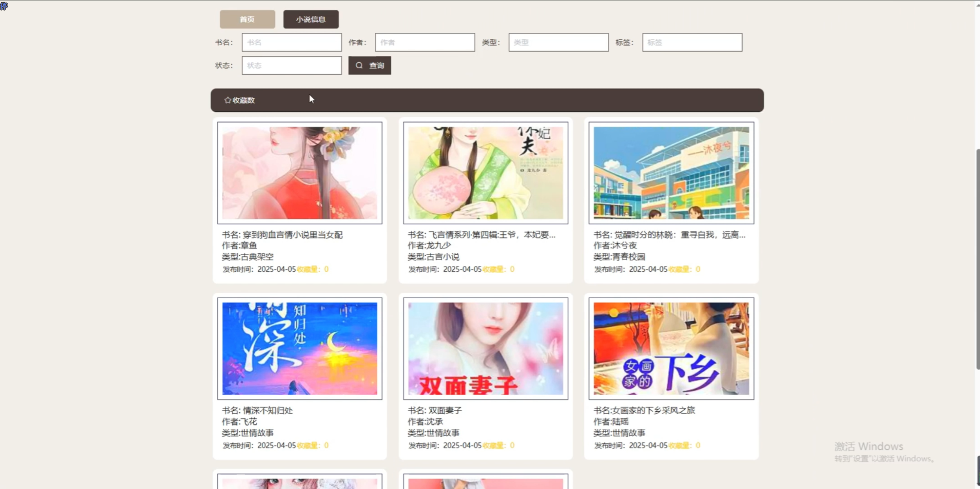Open cover of the 沐兮夜 campus novel
Image resolution: width=980 pixels, height=489 pixels.
(671, 173)
